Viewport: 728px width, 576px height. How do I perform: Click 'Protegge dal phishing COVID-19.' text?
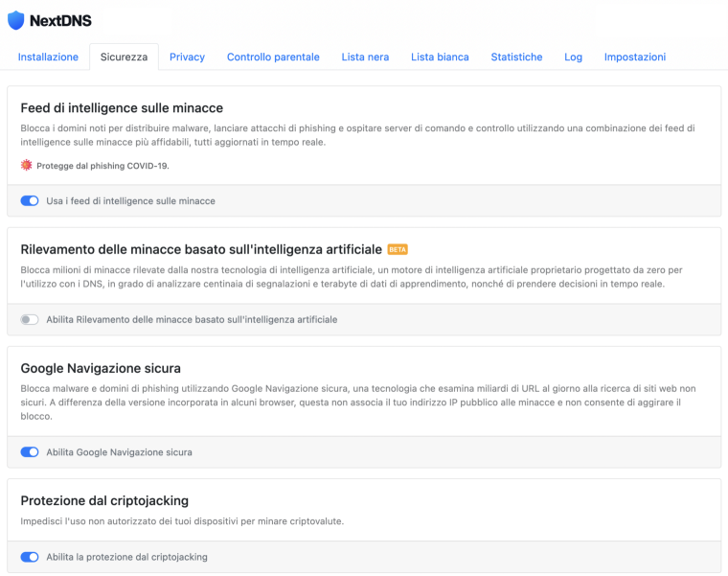point(102,166)
